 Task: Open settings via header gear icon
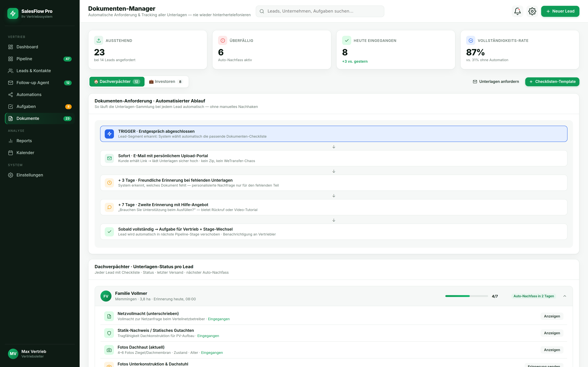pyautogui.click(x=532, y=11)
